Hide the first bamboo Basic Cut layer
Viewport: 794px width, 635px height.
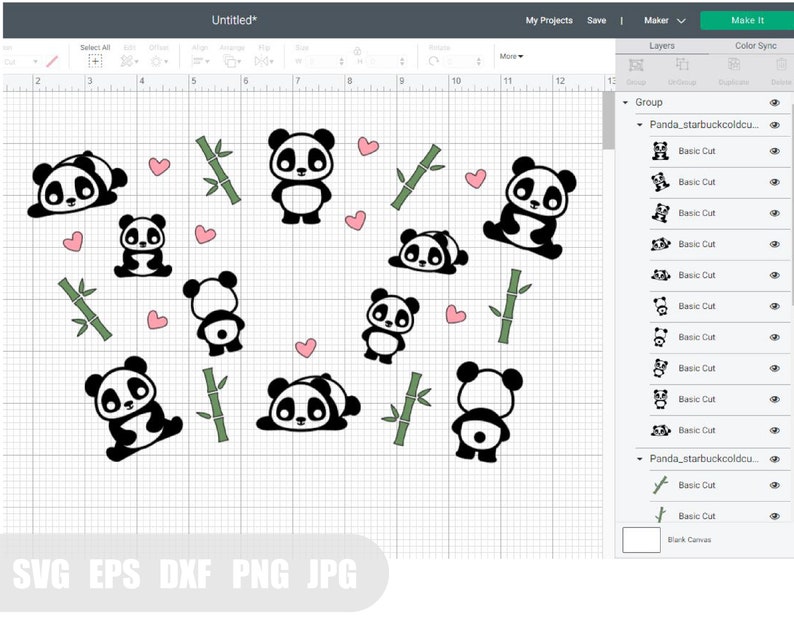(774, 485)
